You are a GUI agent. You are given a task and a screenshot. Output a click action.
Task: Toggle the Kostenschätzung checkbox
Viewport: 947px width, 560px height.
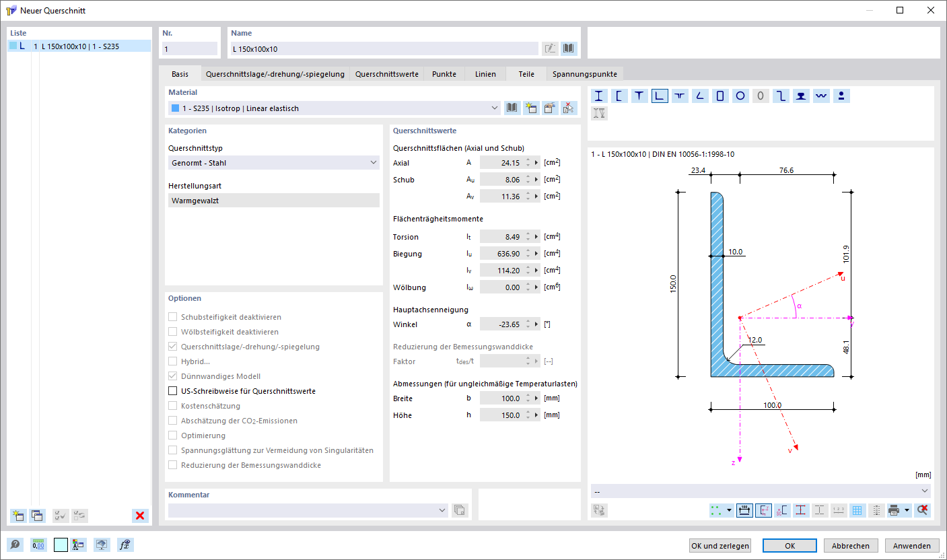pos(173,406)
